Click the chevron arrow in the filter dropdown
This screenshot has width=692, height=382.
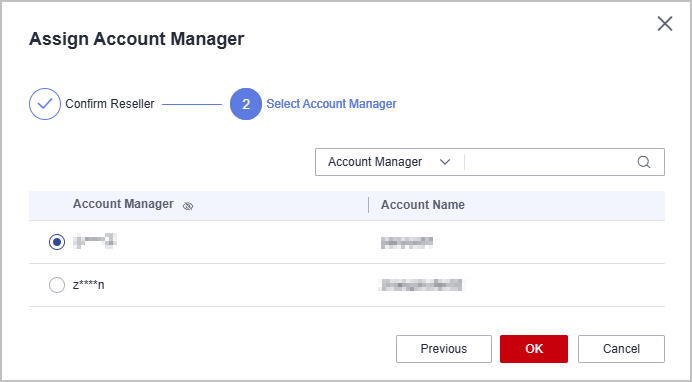[445, 162]
